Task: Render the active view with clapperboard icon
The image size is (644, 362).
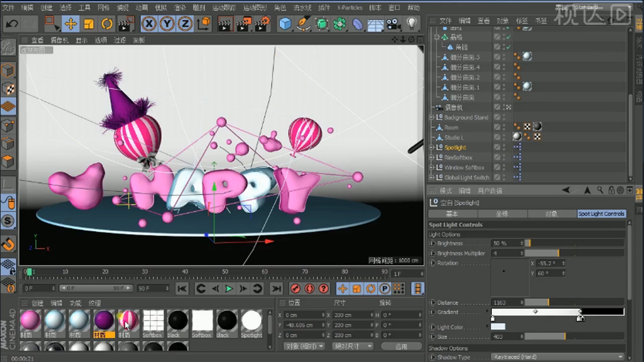Action: tap(225, 24)
